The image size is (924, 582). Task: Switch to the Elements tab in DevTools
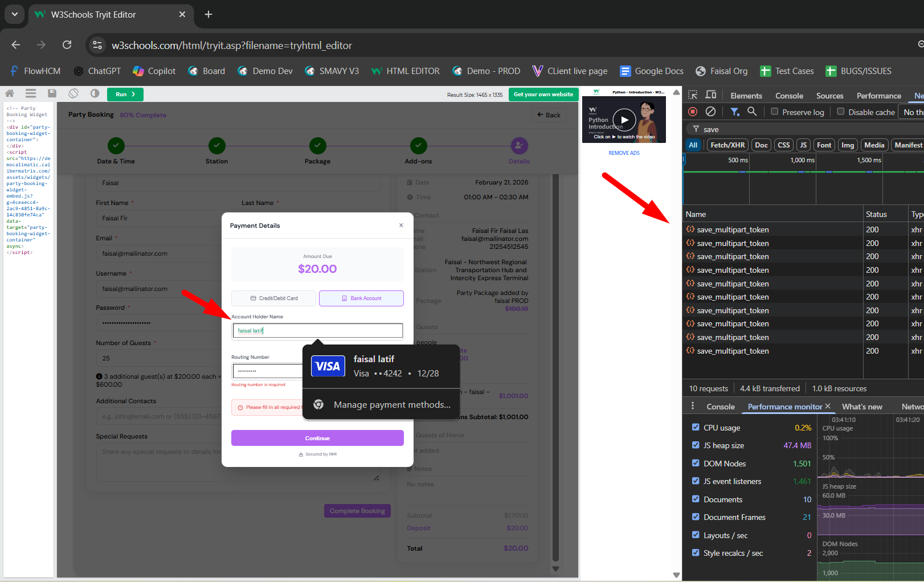746,96
